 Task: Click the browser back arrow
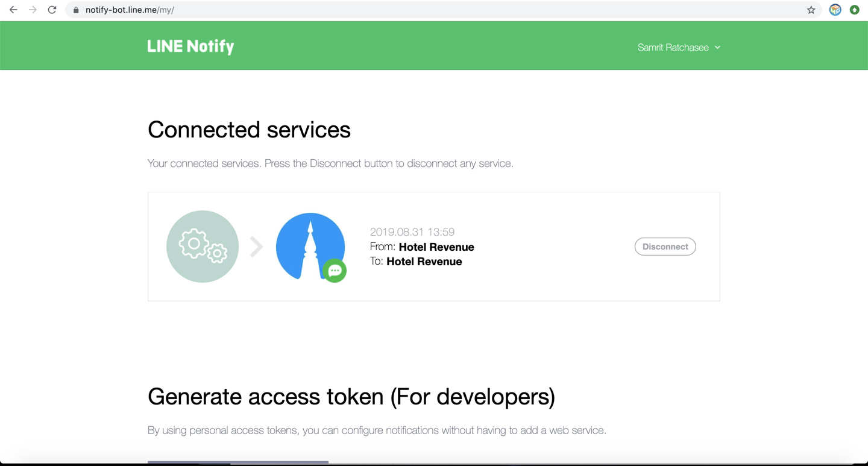[13, 10]
